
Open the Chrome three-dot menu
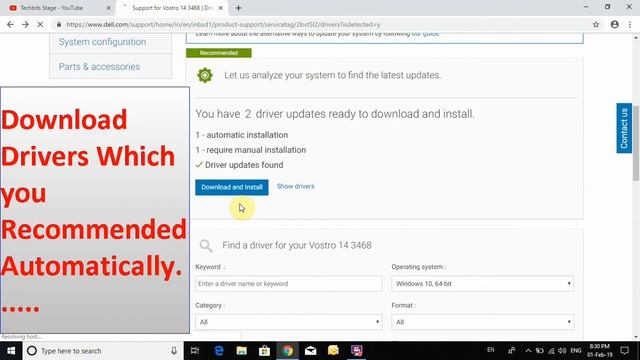[630, 24]
